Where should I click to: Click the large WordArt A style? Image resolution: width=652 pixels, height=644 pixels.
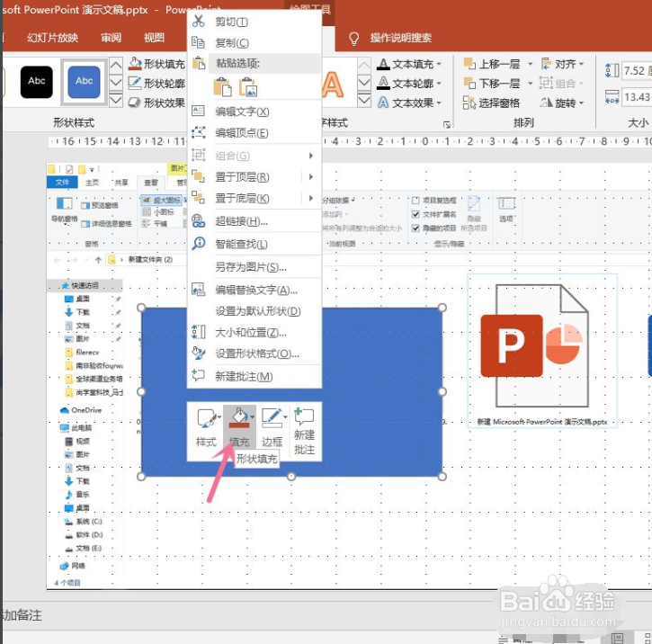coord(333,85)
